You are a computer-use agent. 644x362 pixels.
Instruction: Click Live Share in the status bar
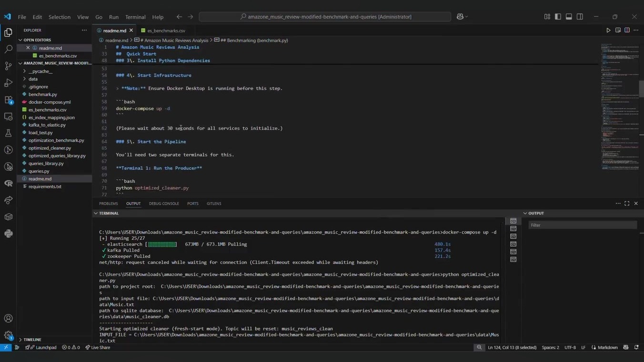coord(98,348)
